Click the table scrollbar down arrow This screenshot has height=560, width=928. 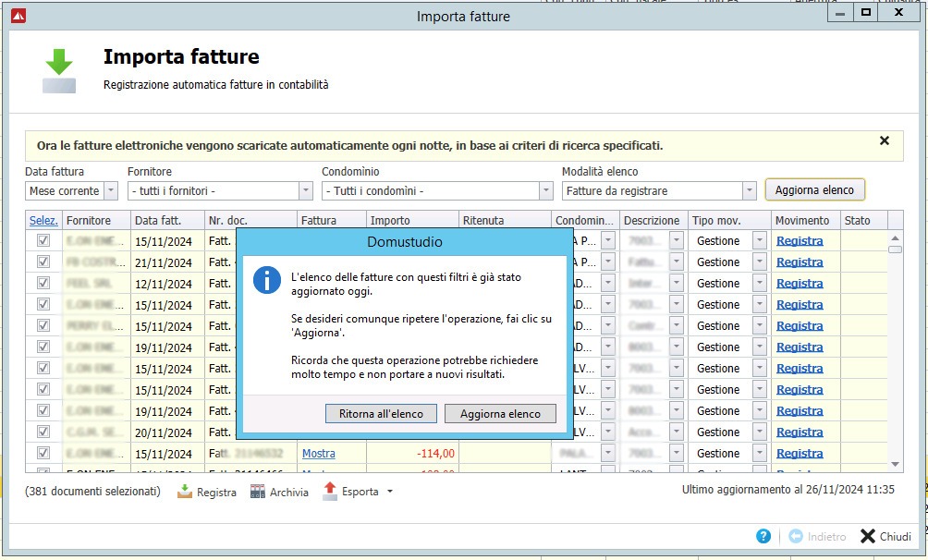point(895,464)
